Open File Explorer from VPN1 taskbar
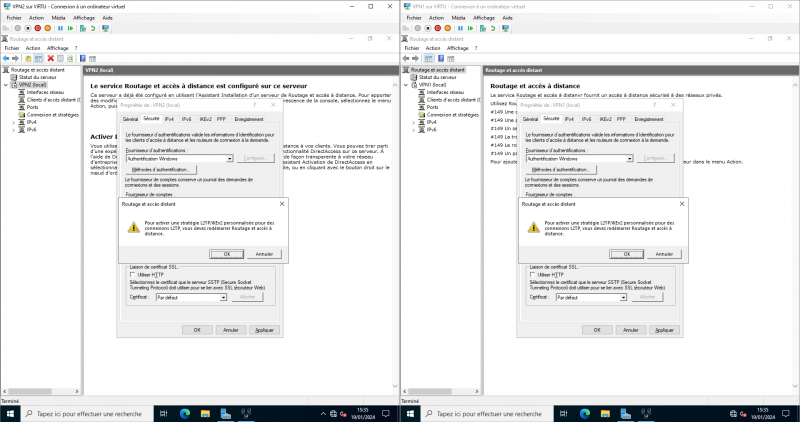The width and height of the screenshot is (800, 422). click(605, 413)
